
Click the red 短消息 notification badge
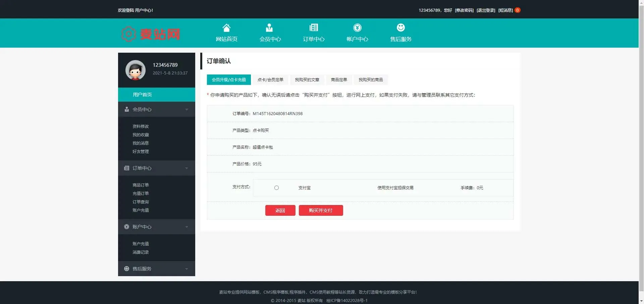click(517, 10)
